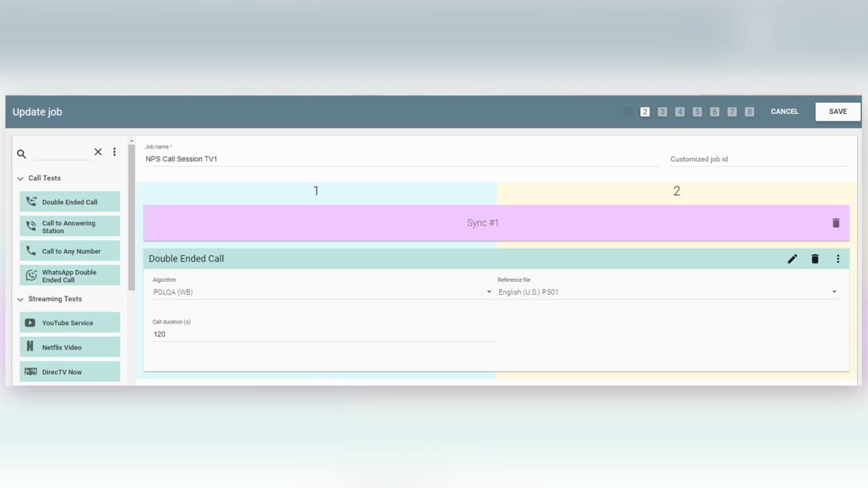Collapse the Streaming Tests section
Screen dimensions: 868x488
[20, 299]
